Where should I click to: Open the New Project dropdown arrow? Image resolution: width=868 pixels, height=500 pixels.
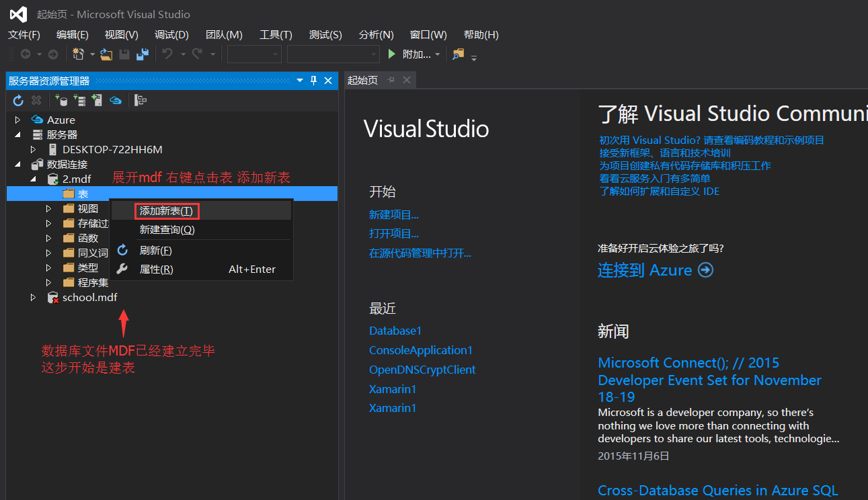(92, 54)
